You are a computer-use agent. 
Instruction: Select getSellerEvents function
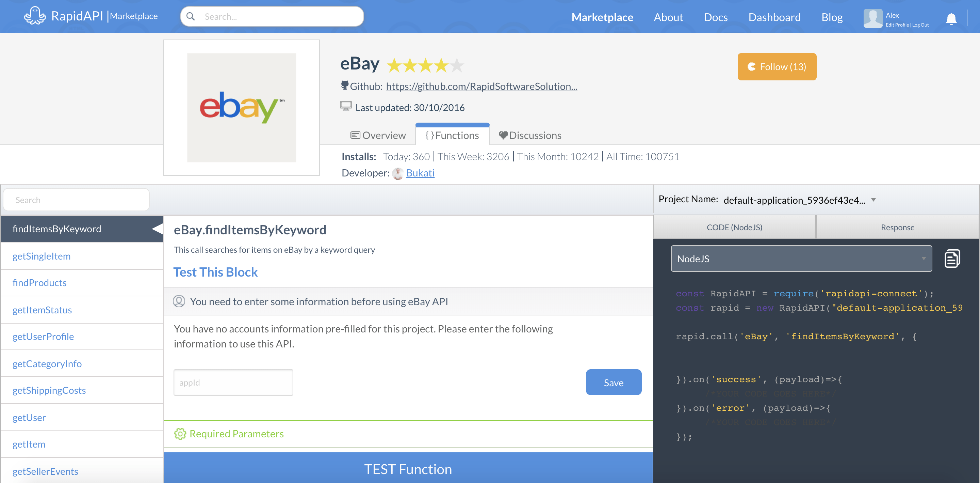tap(82, 471)
